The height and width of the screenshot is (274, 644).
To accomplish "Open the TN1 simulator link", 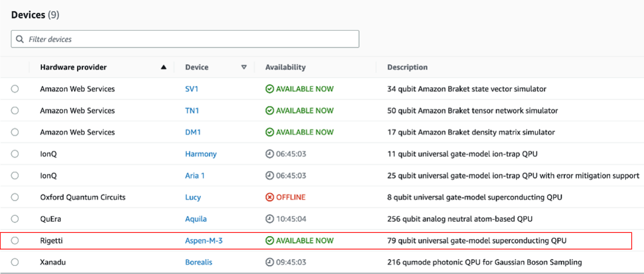I will click(192, 111).
